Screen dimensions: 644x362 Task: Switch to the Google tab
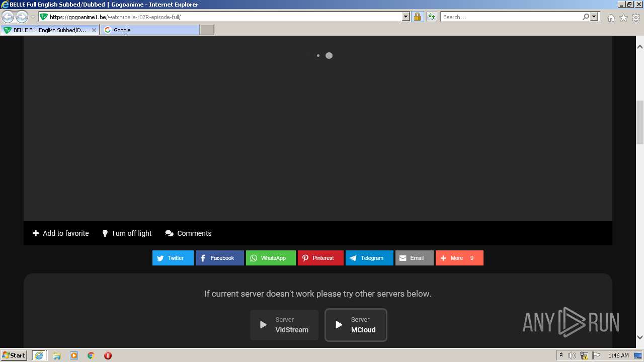[x=150, y=30]
